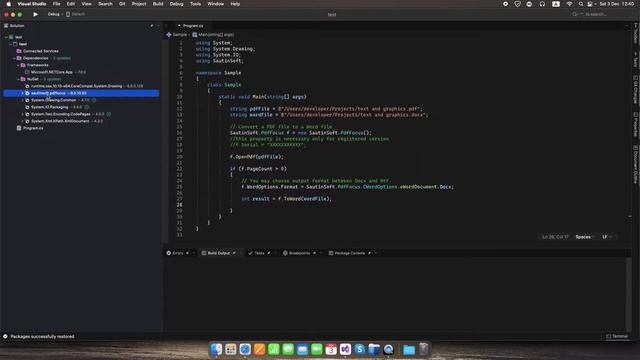Open QuickTime Player from the Dock
This screenshot has width=640, height=360.
coord(389,349)
